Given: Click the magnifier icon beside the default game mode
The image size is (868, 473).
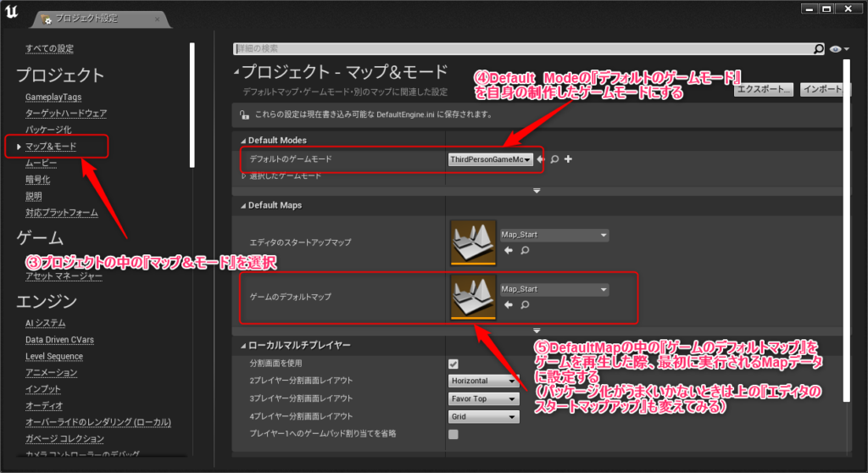Looking at the screenshot, I should point(554,159).
